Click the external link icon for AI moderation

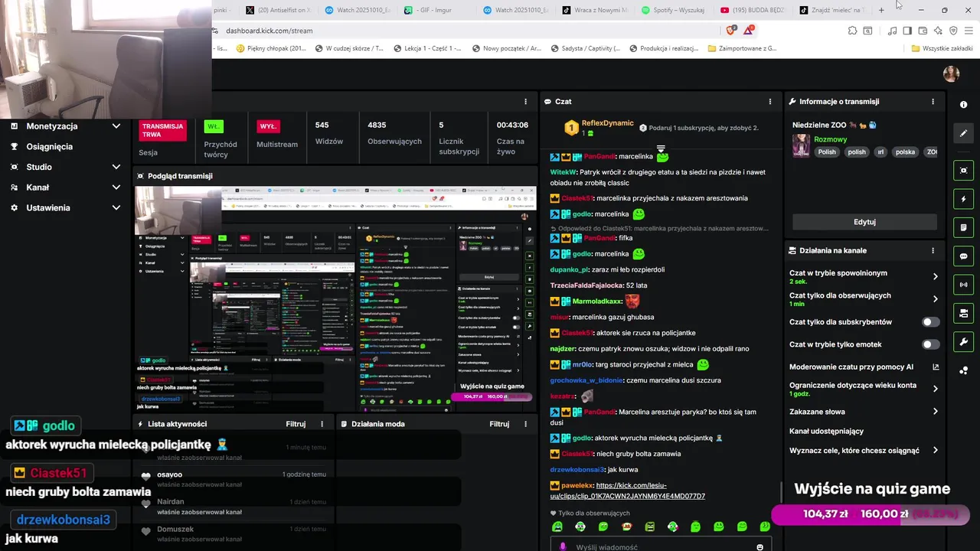936,367
